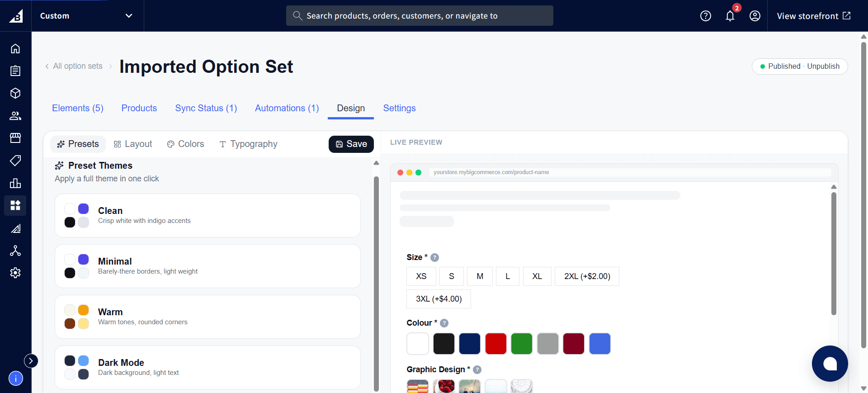Choose the white colour swatch
This screenshot has width=868, height=393.
tap(418, 344)
